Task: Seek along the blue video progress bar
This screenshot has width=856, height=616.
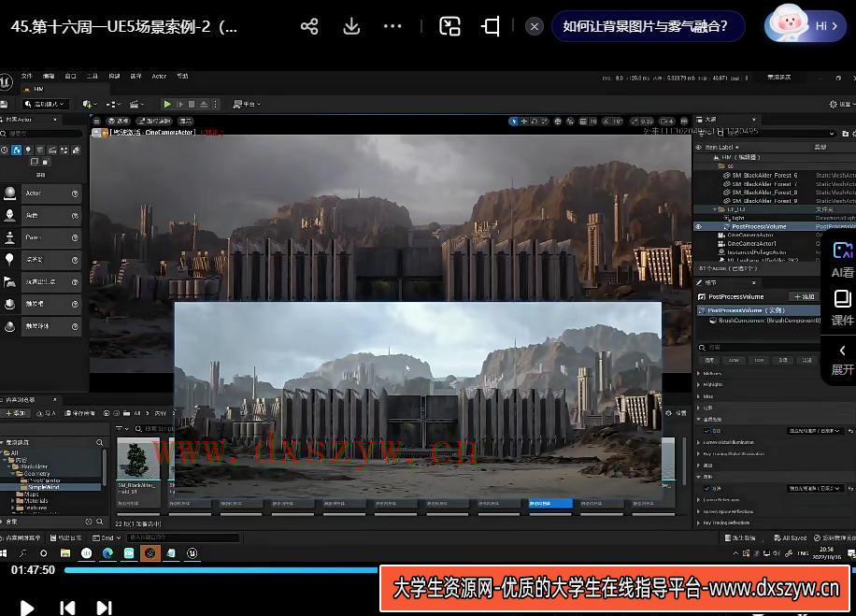Action: point(221,569)
